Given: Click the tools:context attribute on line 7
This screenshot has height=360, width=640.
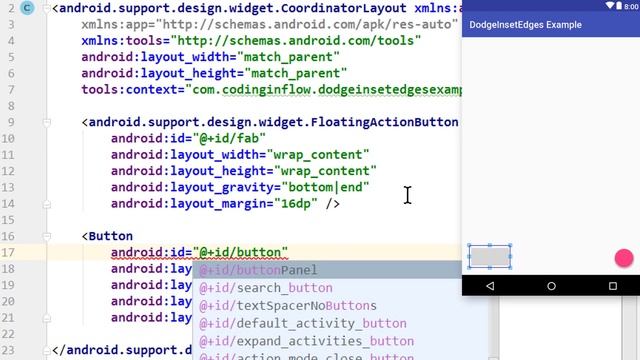Looking at the screenshot, I should pos(271,89).
